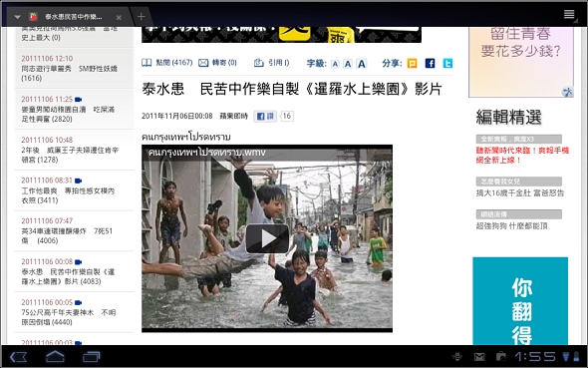Open a new browser tab
Viewport: 588px width, 368px height.
tap(141, 17)
